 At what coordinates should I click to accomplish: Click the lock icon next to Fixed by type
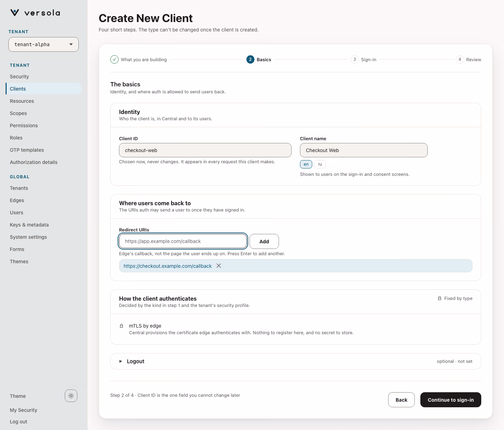click(440, 298)
